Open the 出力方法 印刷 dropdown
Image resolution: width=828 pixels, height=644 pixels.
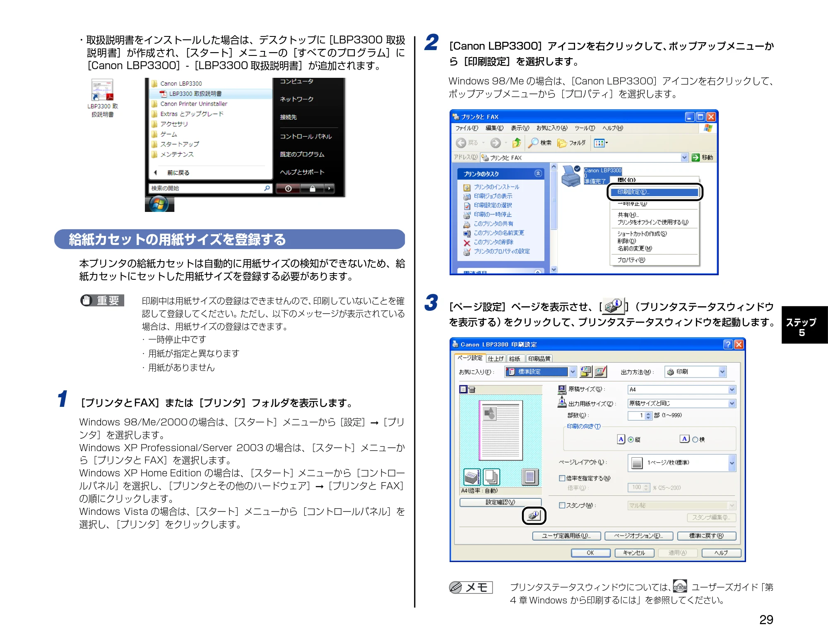(696, 372)
